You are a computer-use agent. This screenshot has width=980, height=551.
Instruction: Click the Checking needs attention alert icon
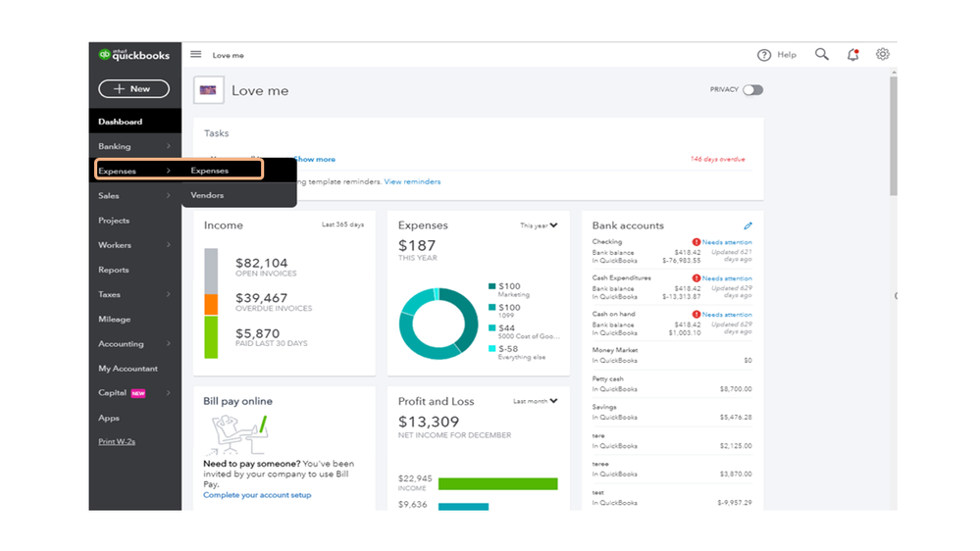[696, 242]
